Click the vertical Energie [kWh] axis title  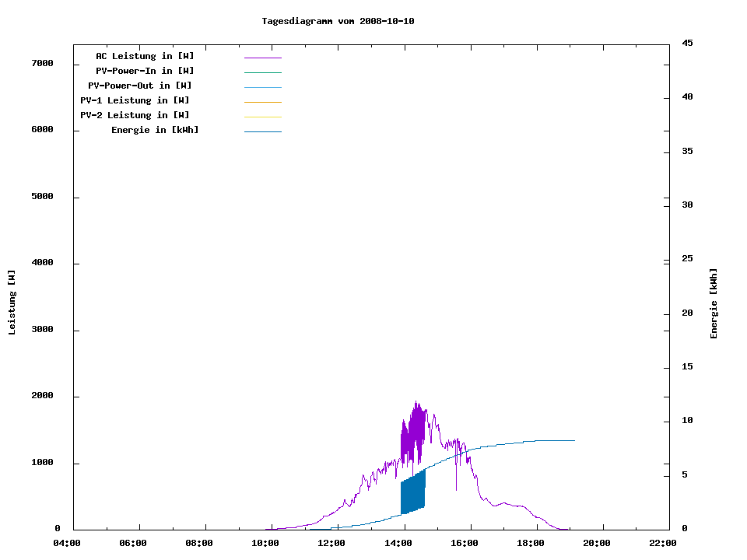pyautogui.click(x=714, y=303)
